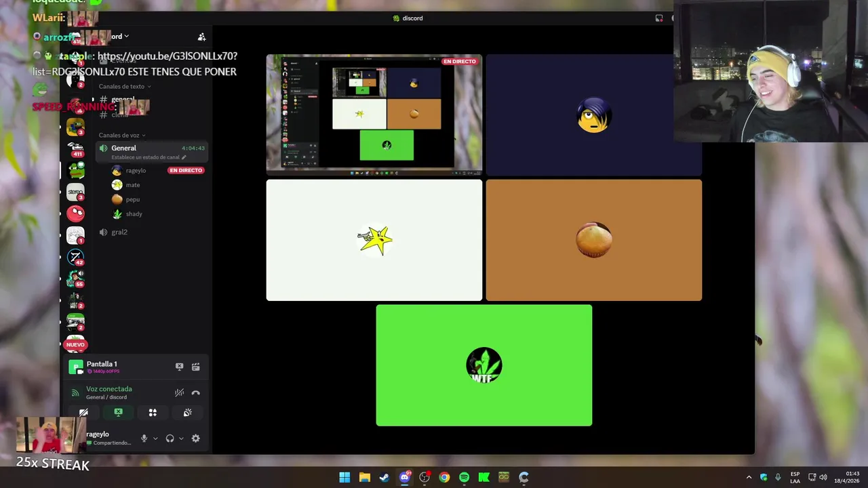
Task: Edit channel status pencil icon
Action: click(184, 157)
